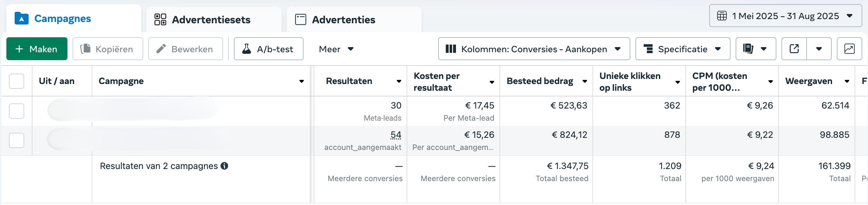Click the Kopiëren duplicate button
Viewport: 868px width, 205px height.
108,49
